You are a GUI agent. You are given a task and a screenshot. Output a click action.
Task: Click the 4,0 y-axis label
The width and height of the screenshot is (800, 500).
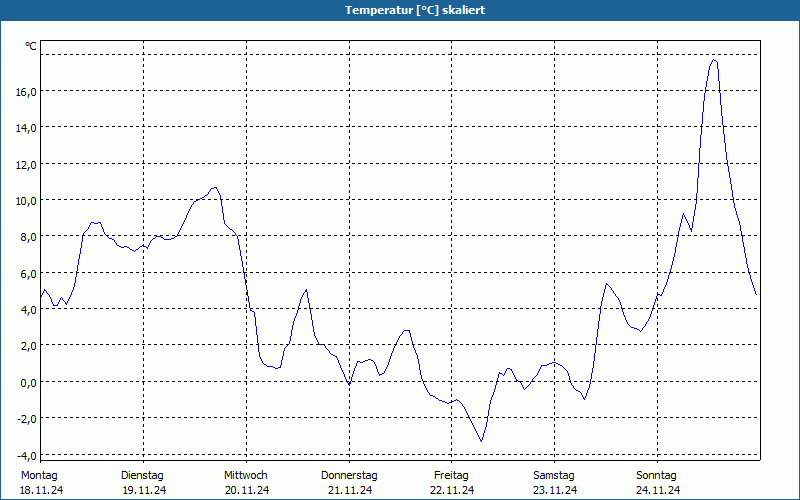pyautogui.click(x=28, y=310)
